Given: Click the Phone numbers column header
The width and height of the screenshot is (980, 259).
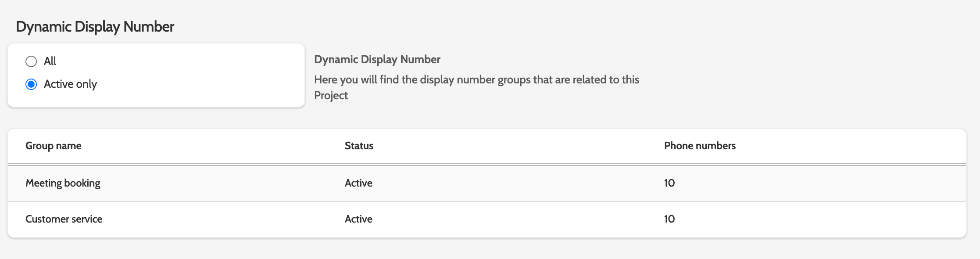Looking at the screenshot, I should click(700, 146).
